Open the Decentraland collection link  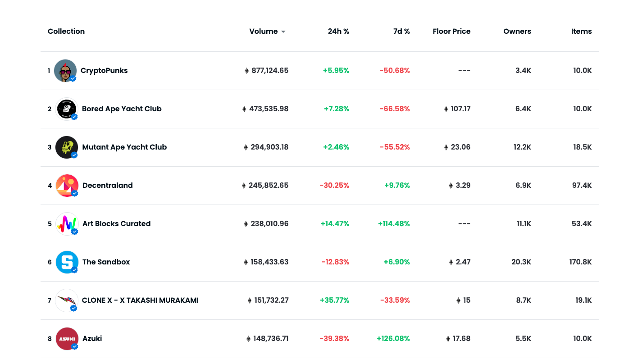pos(108,186)
